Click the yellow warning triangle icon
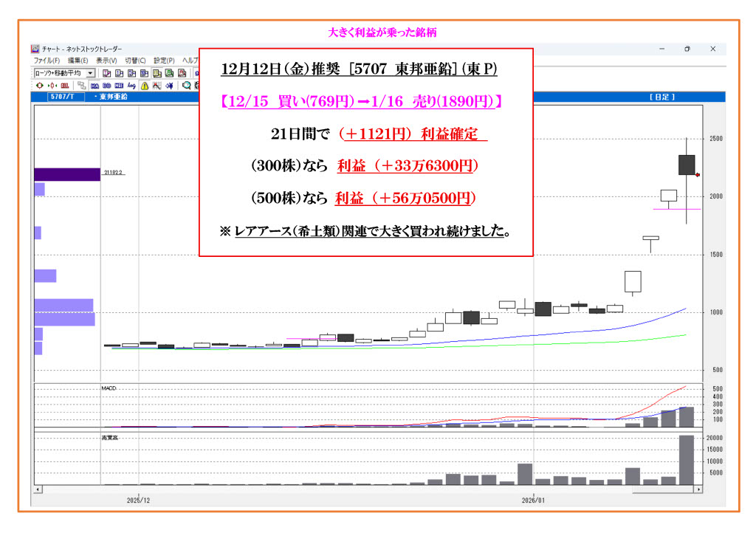 145,86
